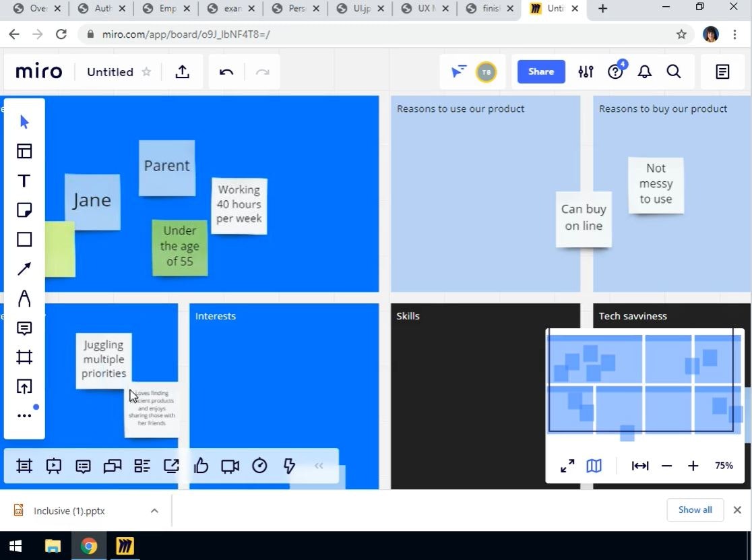Open the notes panel icon
752x560 pixels.
pyautogui.click(x=722, y=72)
